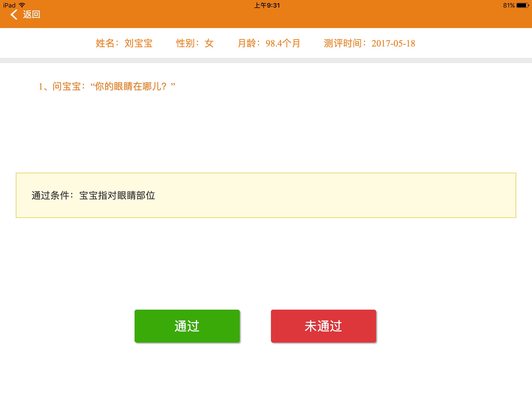
Task: Select the gender text 性别：女
Action: (x=195, y=43)
